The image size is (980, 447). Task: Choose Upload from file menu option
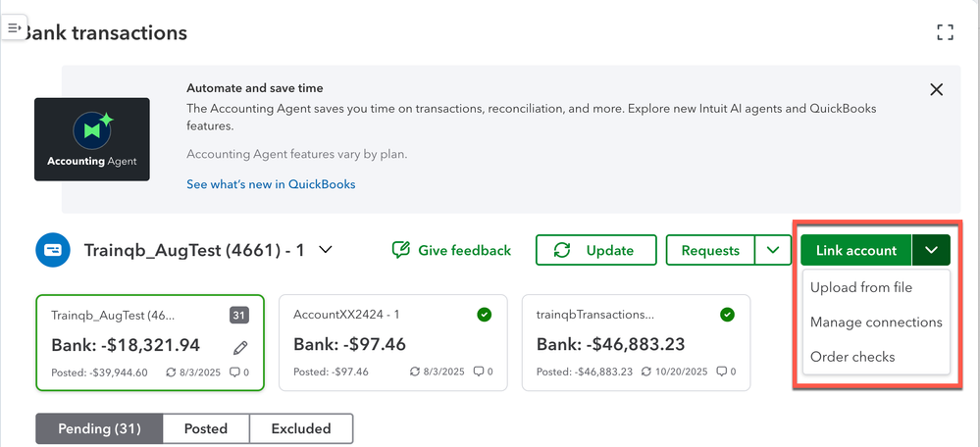pyautogui.click(x=861, y=287)
